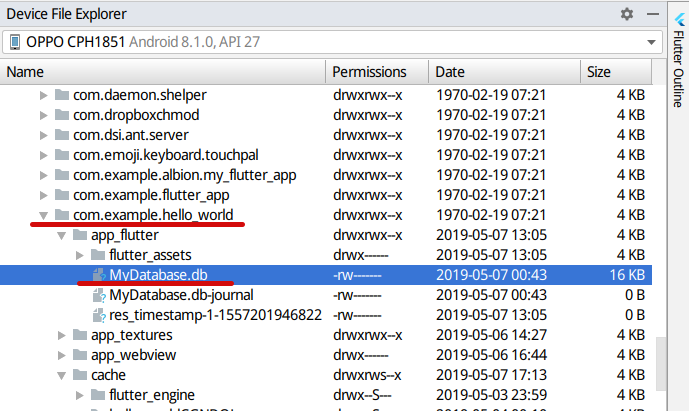Expand the app_textures folder
689x411 pixels.
(x=62, y=335)
